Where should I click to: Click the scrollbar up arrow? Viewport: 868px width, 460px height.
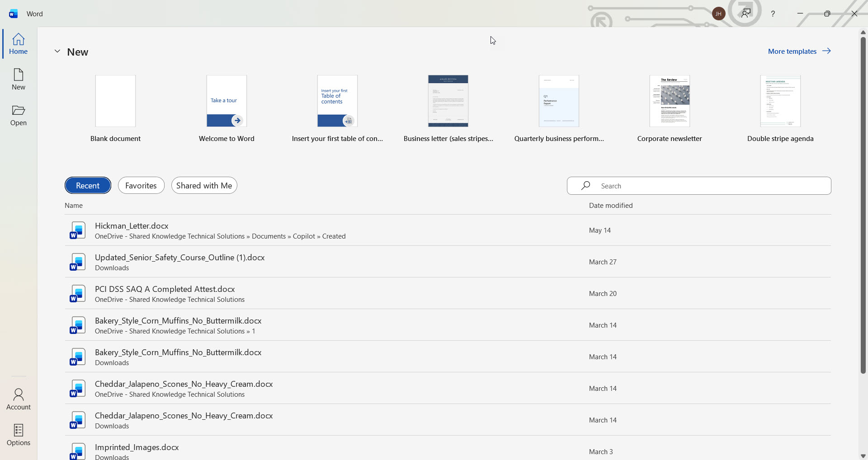click(x=863, y=32)
